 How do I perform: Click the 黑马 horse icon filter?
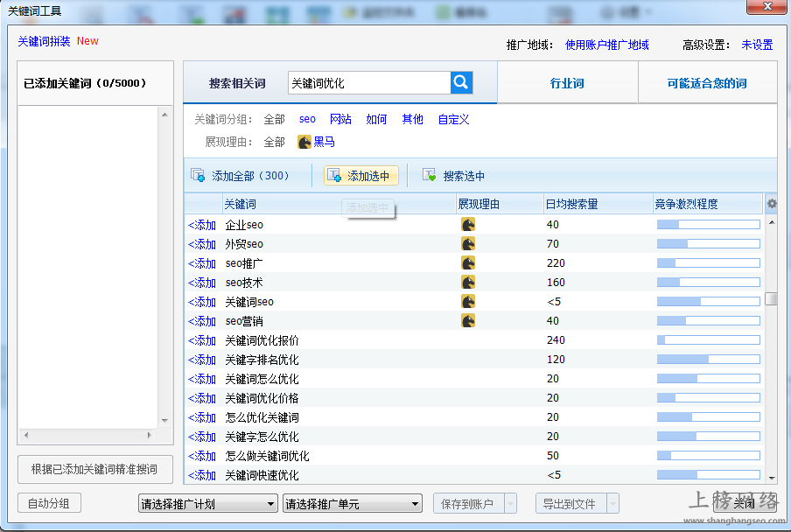(304, 142)
